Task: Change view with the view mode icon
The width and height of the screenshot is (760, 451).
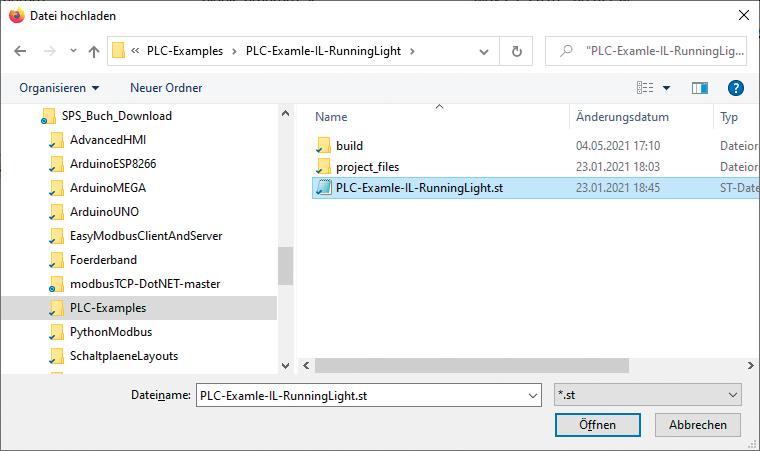Action: point(645,88)
